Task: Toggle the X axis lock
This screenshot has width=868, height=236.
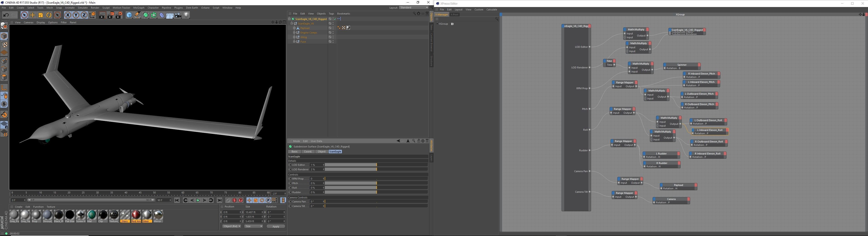Action: (68, 15)
